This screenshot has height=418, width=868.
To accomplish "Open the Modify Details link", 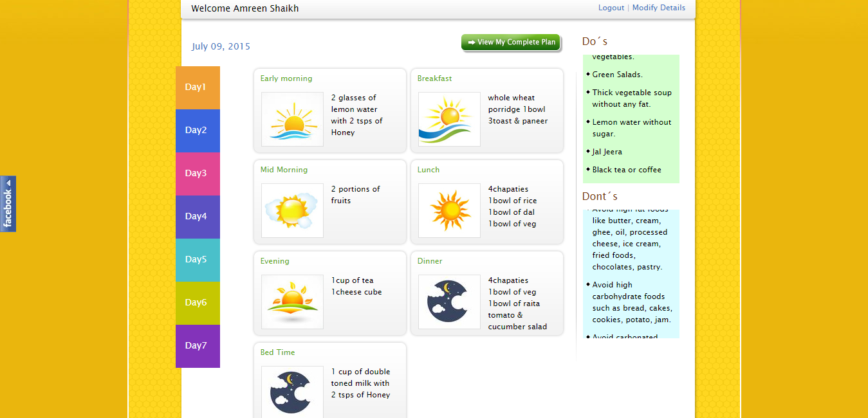I will [658, 8].
